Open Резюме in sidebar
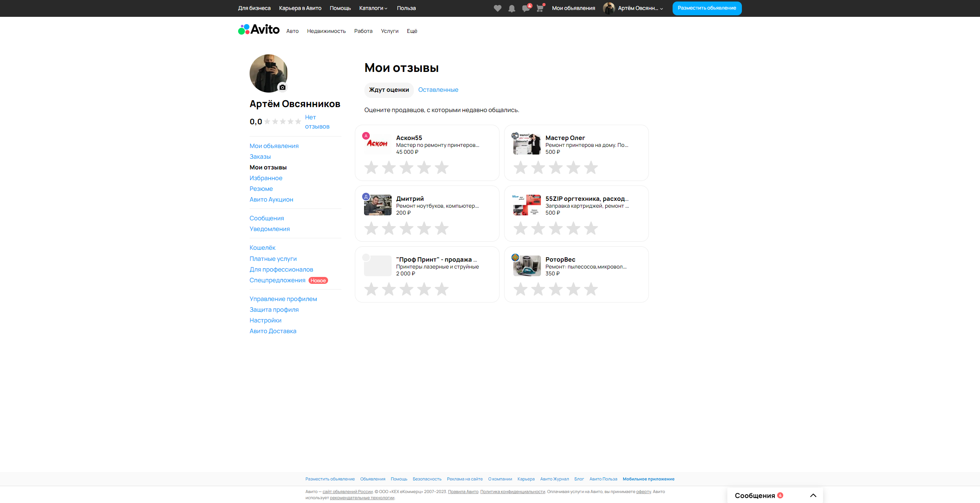 pyautogui.click(x=261, y=189)
